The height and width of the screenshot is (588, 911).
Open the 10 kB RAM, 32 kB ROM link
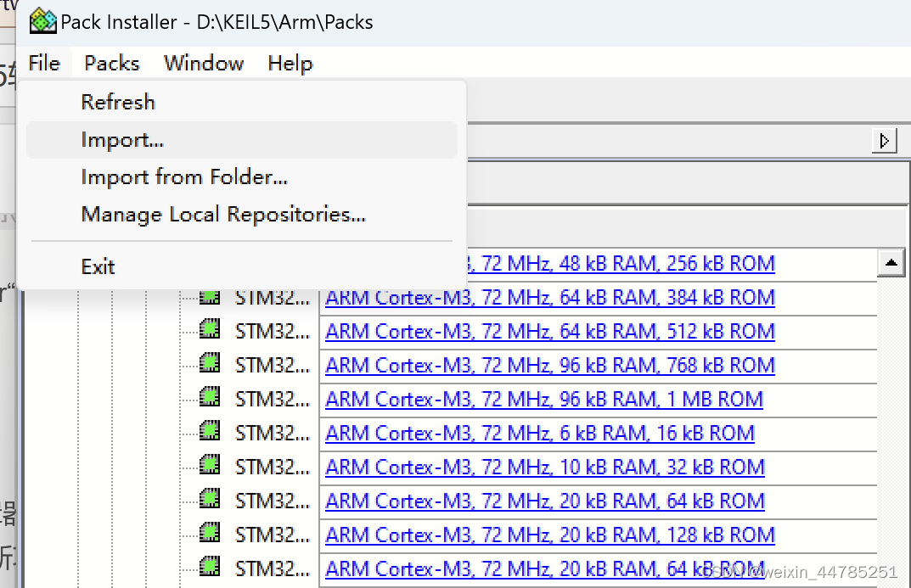(x=545, y=467)
